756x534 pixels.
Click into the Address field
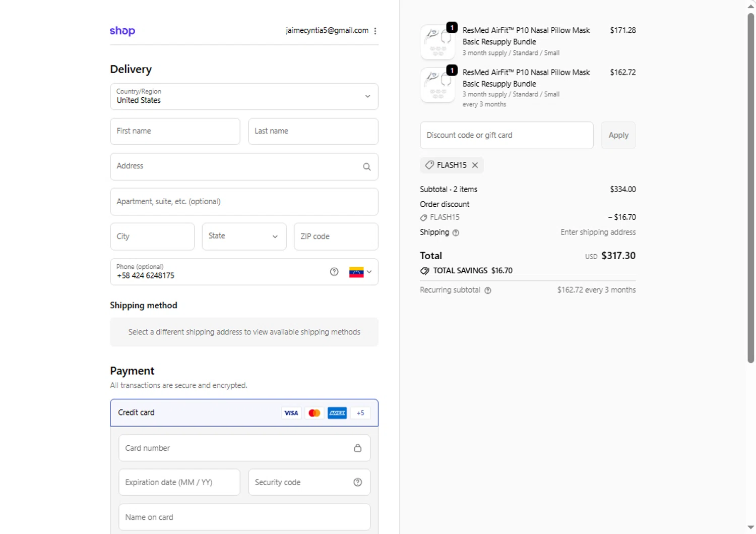(x=244, y=166)
